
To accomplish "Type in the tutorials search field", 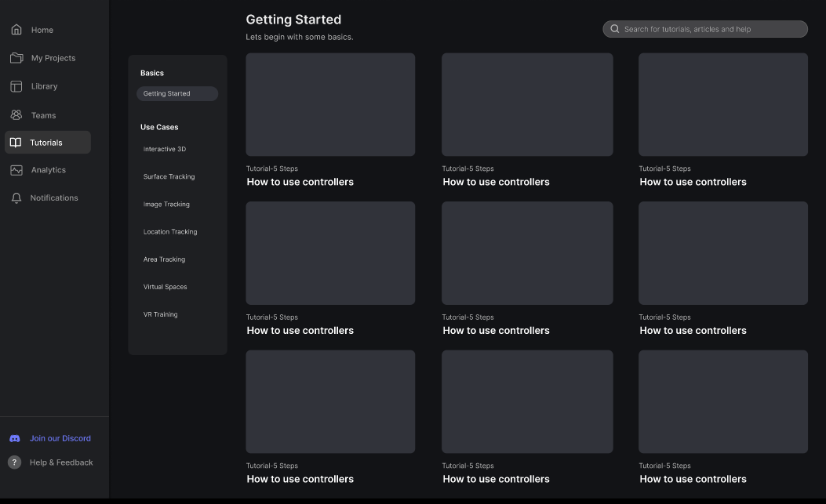I will pos(710,29).
